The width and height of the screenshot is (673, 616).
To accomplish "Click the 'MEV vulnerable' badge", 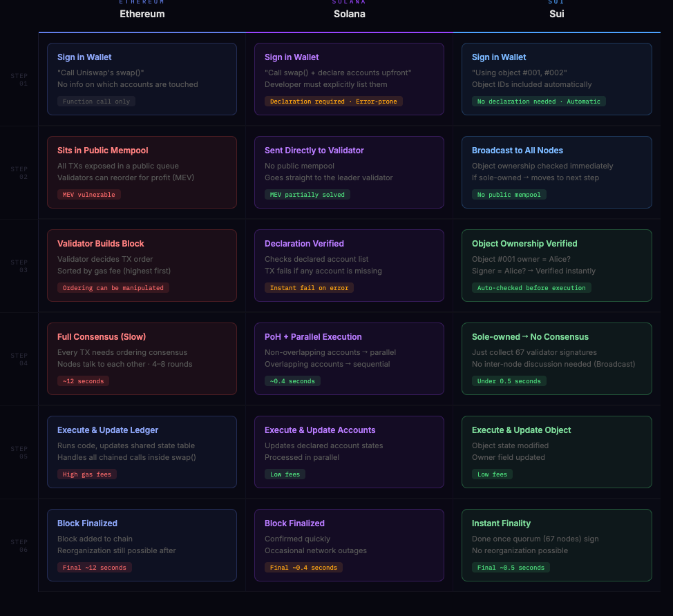I will (x=89, y=194).
